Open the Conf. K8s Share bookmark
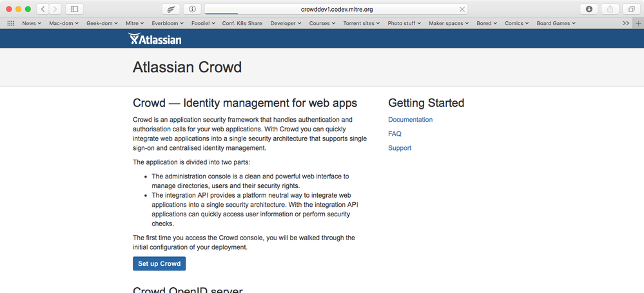 242,23
